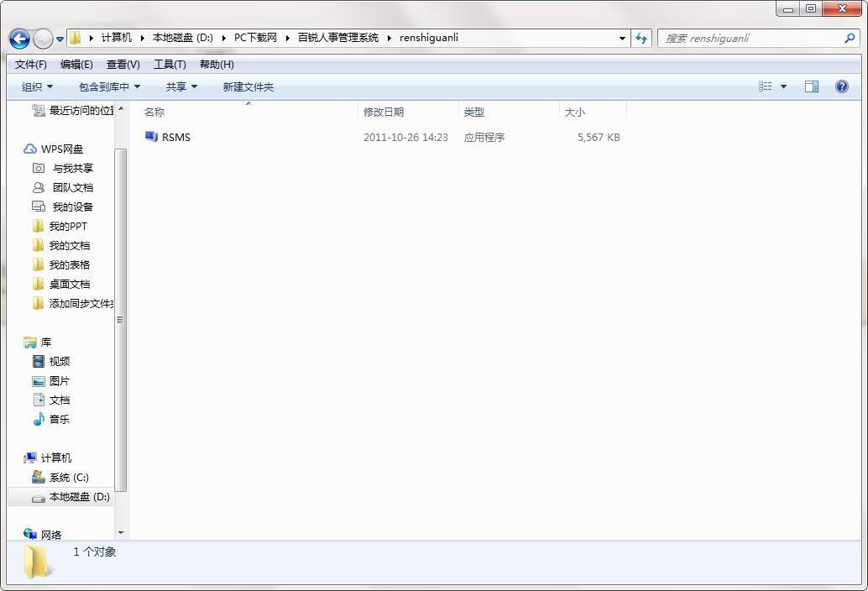The width and height of the screenshot is (868, 591).
Task: Open the 视频 library
Action: click(51, 361)
